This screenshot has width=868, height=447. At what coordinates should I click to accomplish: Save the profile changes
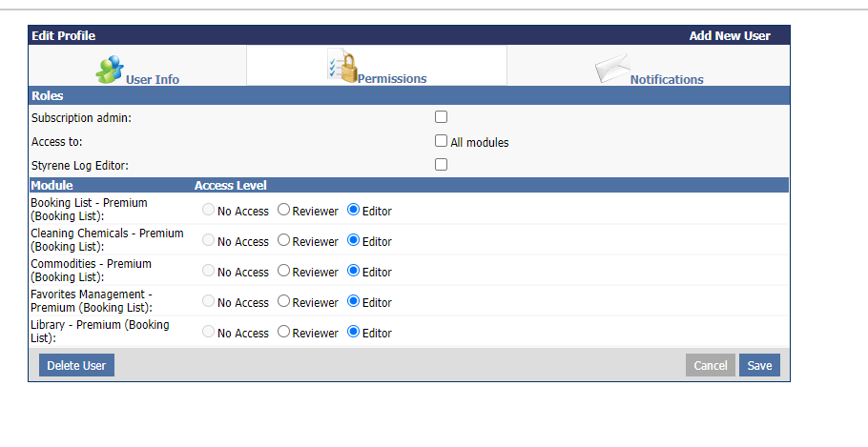coord(759,365)
